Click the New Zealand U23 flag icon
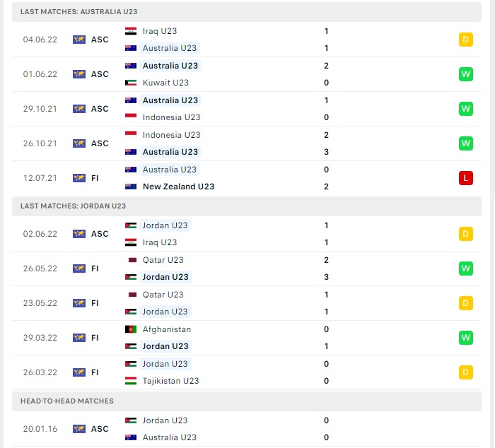 131,187
